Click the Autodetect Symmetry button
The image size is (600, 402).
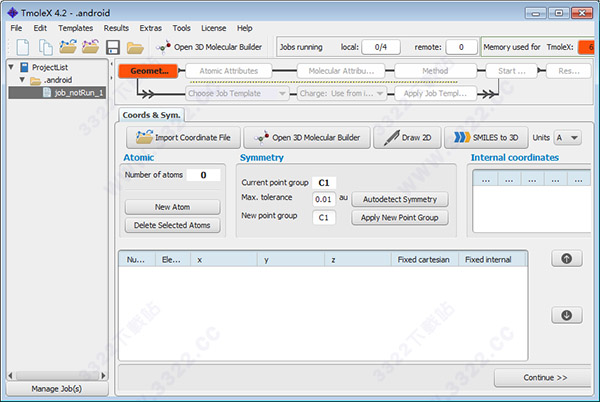399,199
